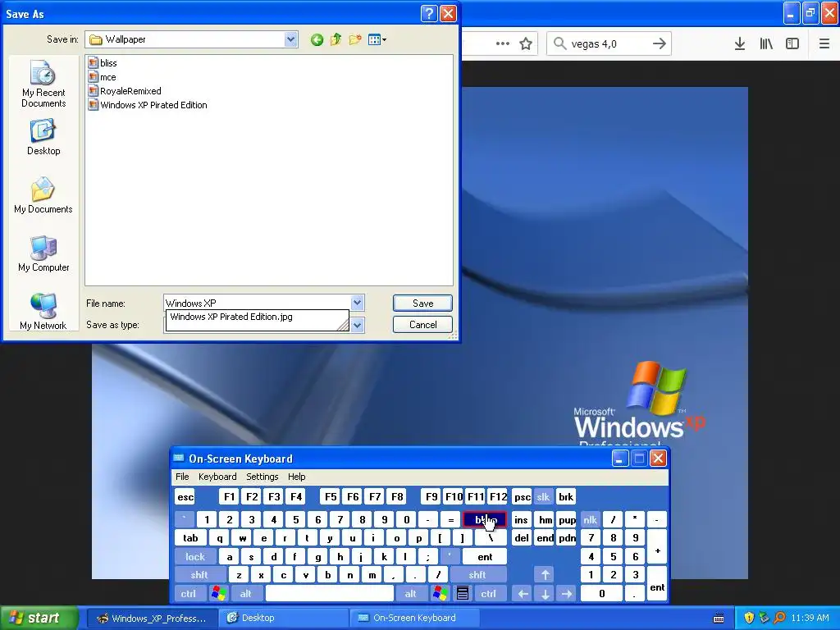840x630 pixels.
Task: Toggle the right alt key
Action: click(x=411, y=594)
